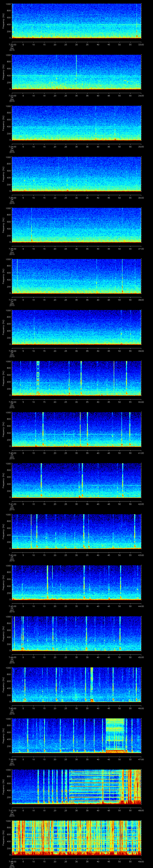Image resolution: width=153 pixels, height=868 pixels.
Task: Click the 7:35:00 start time label
Action: pyautogui.click(x=12, y=198)
